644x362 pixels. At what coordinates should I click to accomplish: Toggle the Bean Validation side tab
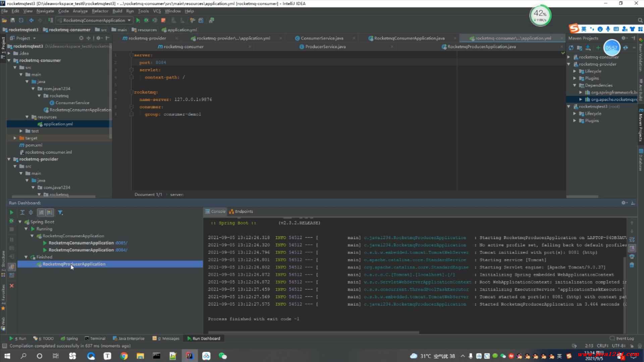tap(641, 55)
